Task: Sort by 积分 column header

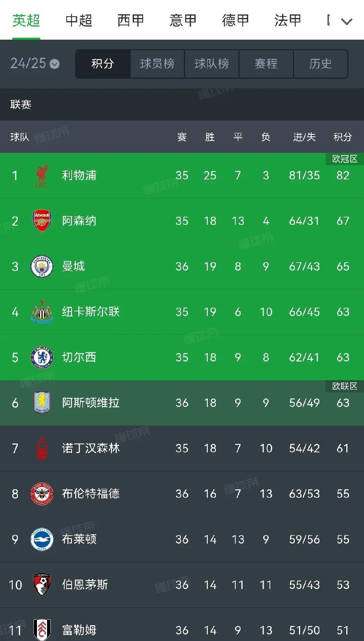Action: 343,137
